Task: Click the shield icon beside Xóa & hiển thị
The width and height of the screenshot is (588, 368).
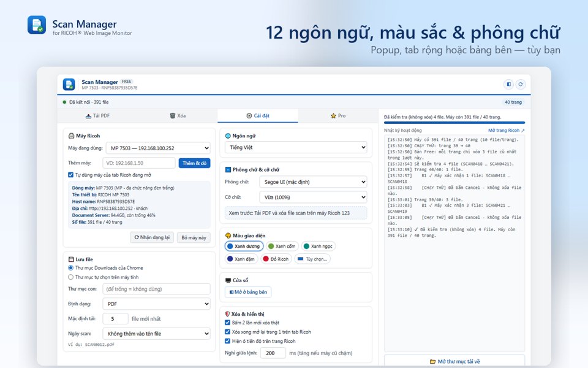Action: 227,314
